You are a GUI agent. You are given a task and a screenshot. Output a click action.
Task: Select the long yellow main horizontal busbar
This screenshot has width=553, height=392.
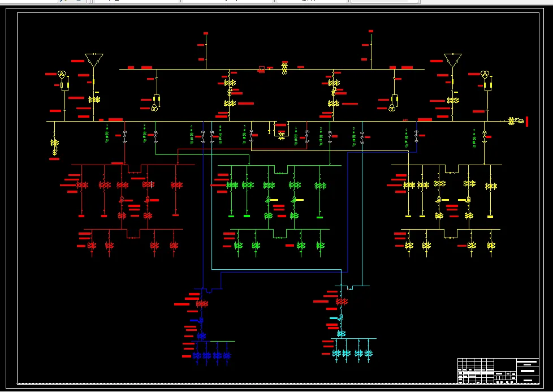point(275,121)
